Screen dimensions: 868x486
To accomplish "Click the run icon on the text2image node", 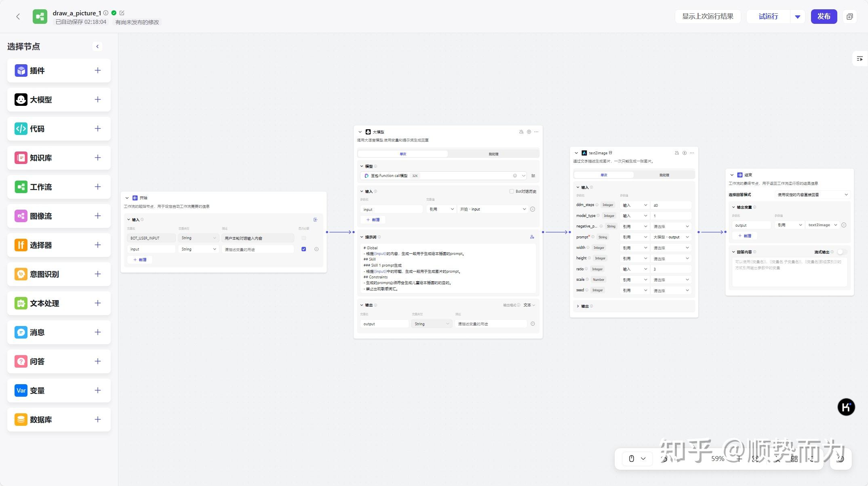I will (x=685, y=153).
